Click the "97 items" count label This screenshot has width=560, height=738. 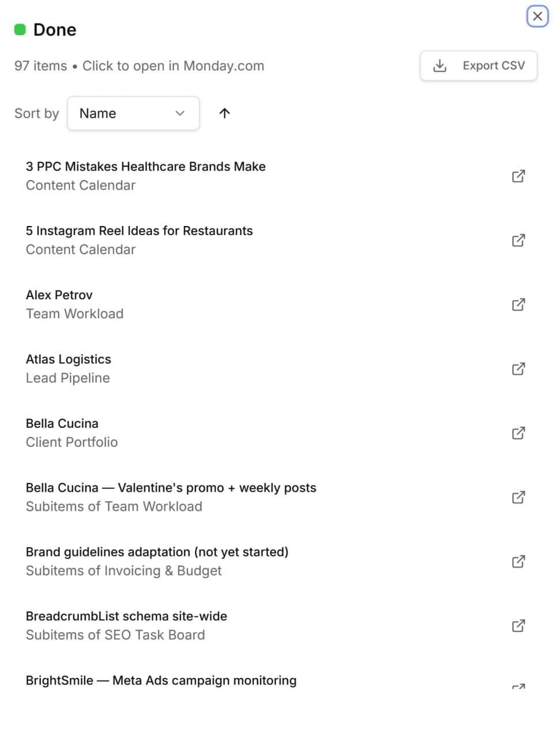click(40, 66)
